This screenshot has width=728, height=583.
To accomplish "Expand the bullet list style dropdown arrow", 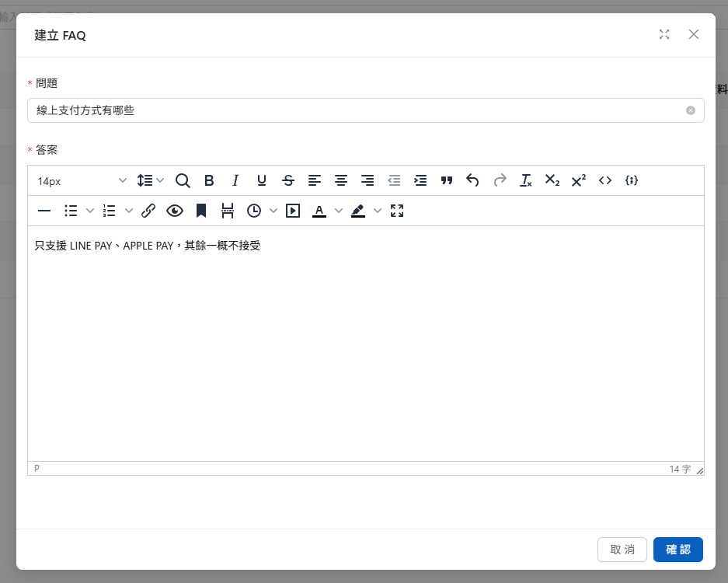I will coord(89,211).
